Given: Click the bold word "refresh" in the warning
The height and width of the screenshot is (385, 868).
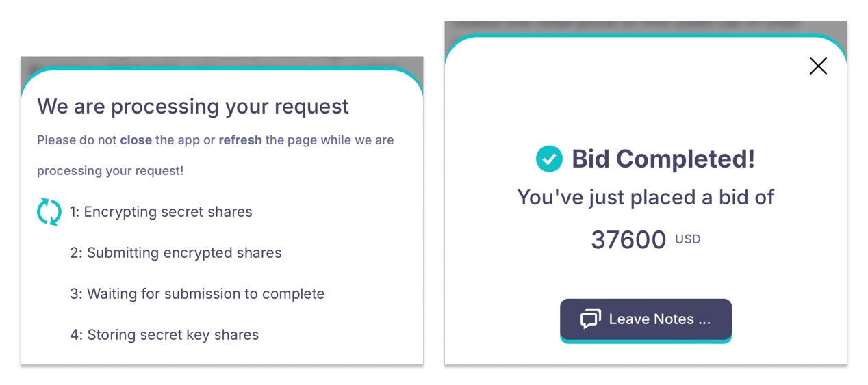Looking at the screenshot, I should click(240, 140).
